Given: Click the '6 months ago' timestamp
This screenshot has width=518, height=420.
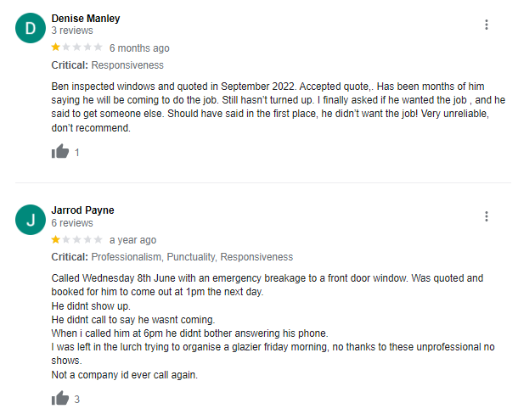Looking at the screenshot, I should (x=139, y=48).
